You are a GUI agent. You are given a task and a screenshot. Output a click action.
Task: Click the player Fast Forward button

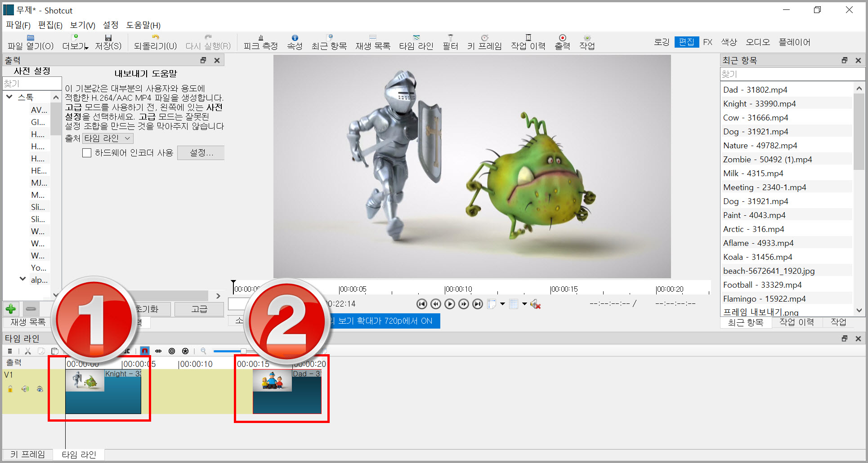click(x=464, y=304)
